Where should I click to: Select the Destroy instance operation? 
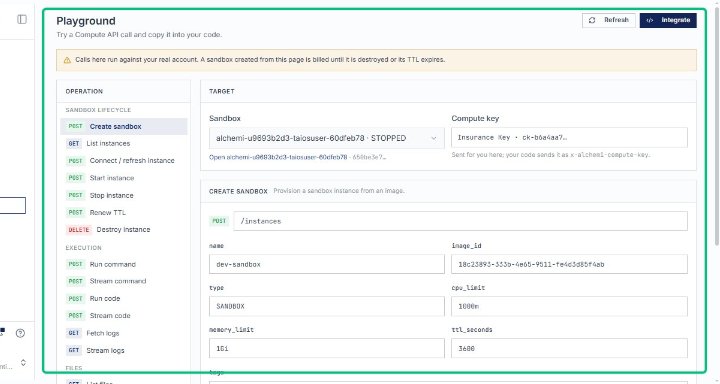[x=124, y=230]
